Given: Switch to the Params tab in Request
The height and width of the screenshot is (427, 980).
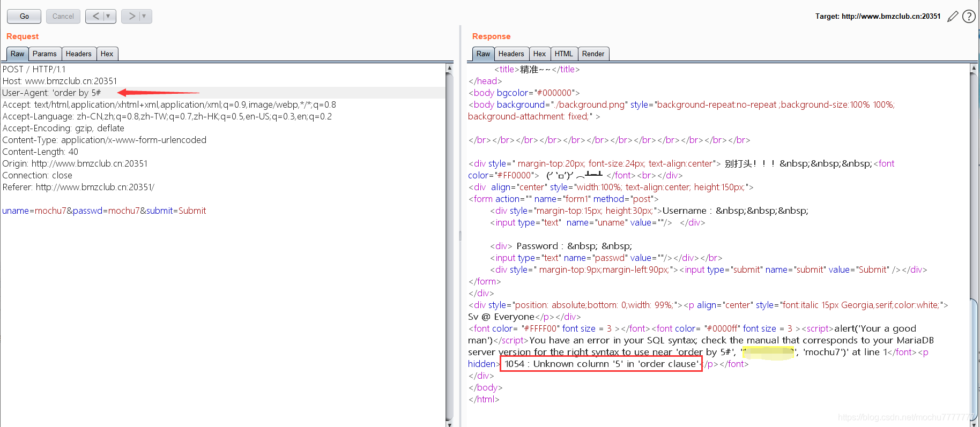Looking at the screenshot, I should point(44,54).
